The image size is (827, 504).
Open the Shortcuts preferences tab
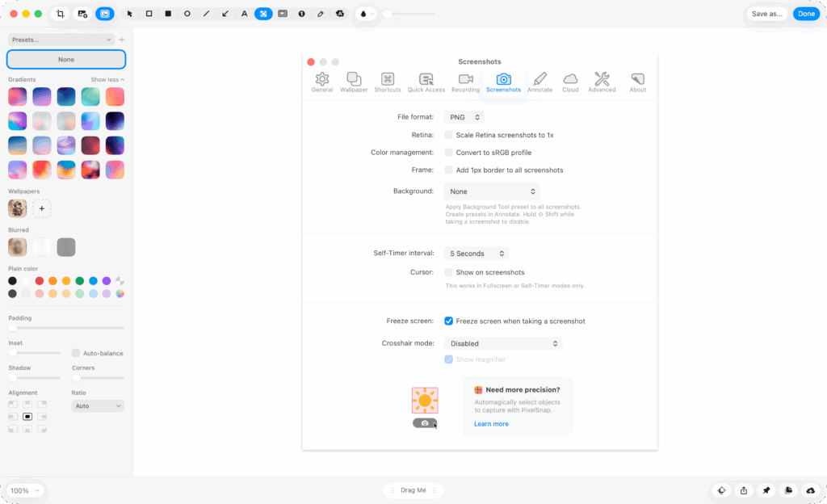[388, 82]
